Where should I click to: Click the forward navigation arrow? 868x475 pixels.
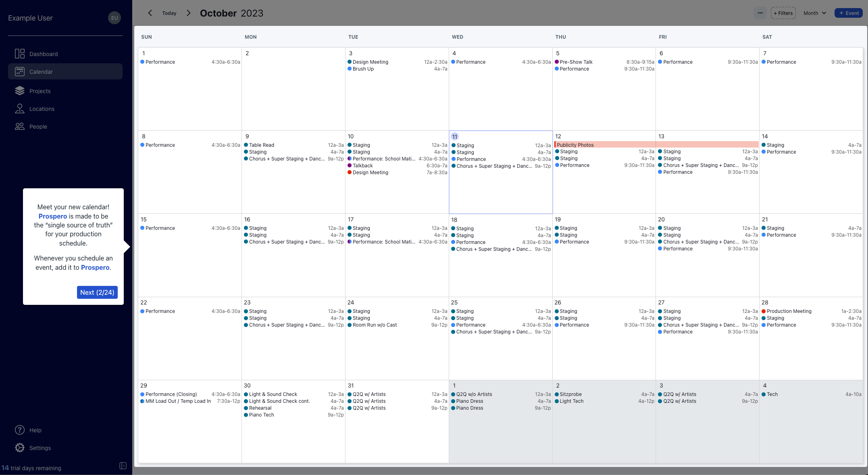[188, 13]
